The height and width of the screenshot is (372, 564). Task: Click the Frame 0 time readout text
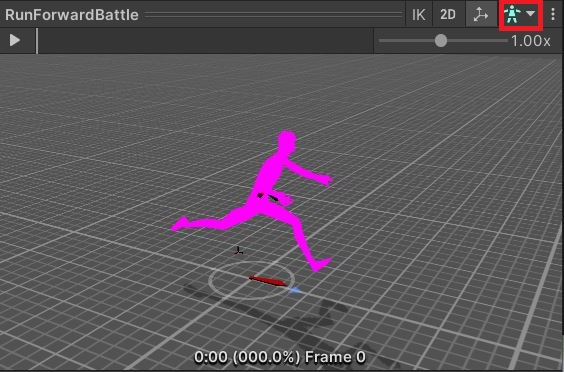coord(335,357)
